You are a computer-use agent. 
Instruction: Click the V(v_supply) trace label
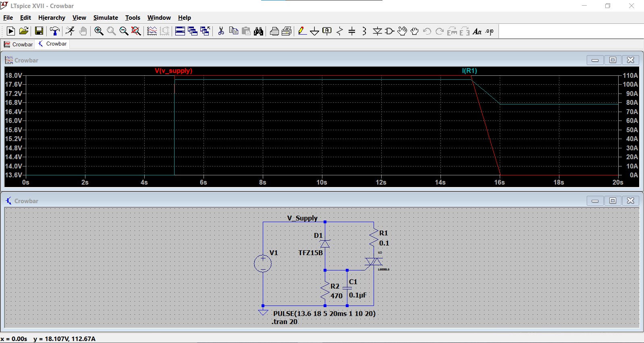173,71
